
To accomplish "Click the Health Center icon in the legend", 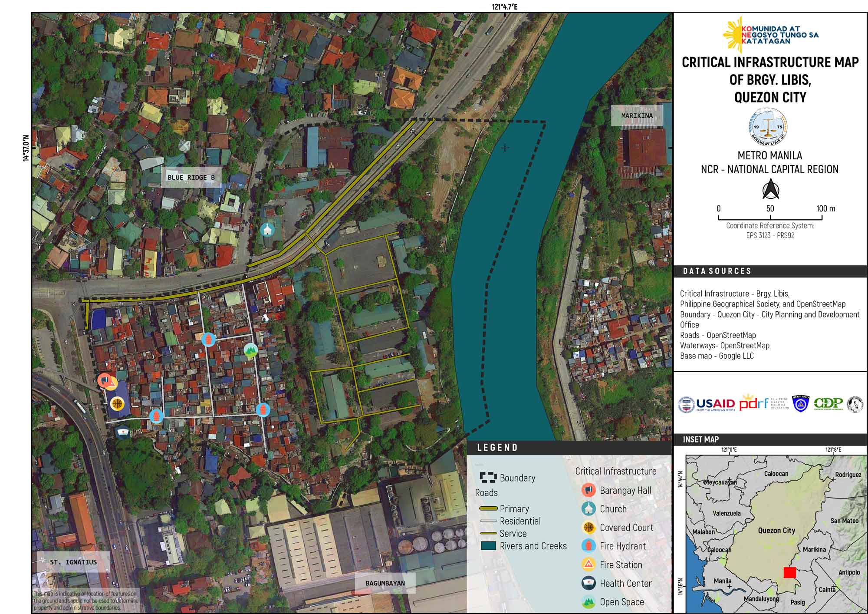I will (x=589, y=583).
